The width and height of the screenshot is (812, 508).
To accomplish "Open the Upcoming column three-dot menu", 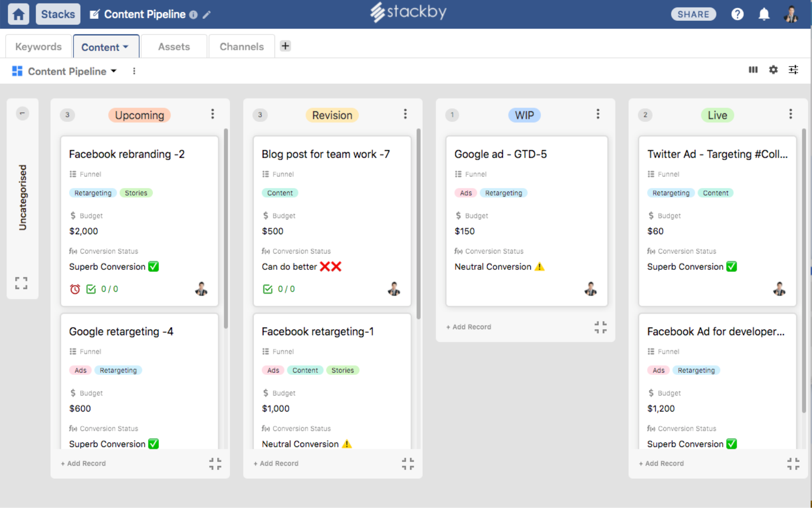I will 213,114.
